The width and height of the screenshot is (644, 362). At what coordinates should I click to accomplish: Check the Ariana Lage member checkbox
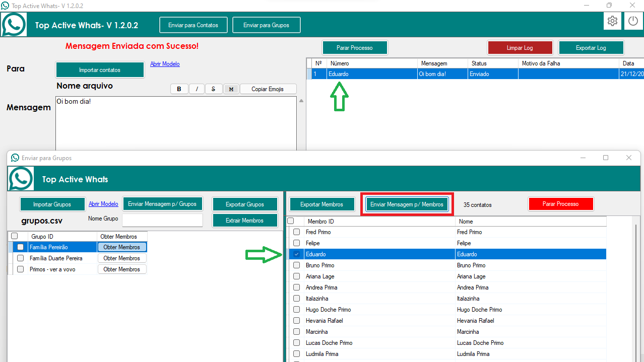point(297,276)
